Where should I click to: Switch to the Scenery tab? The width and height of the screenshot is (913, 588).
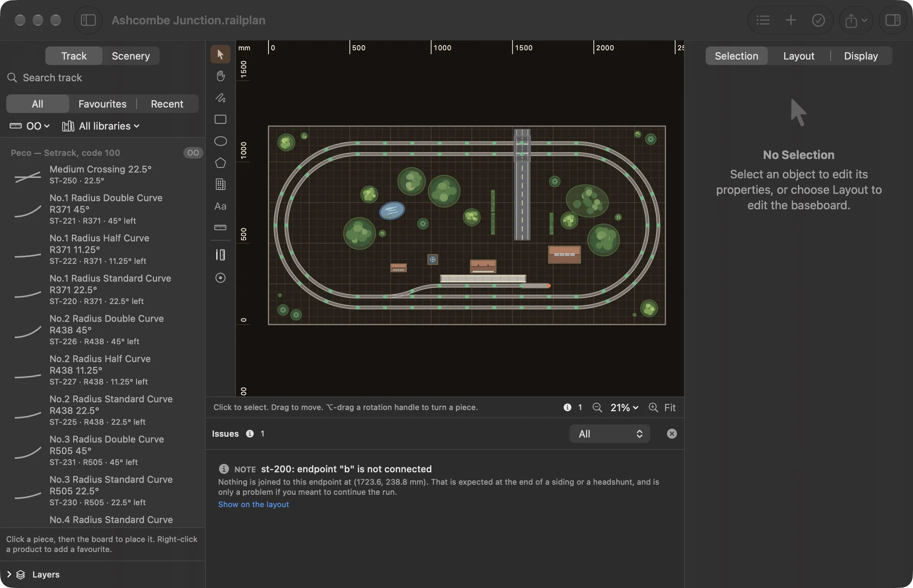pyautogui.click(x=131, y=56)
